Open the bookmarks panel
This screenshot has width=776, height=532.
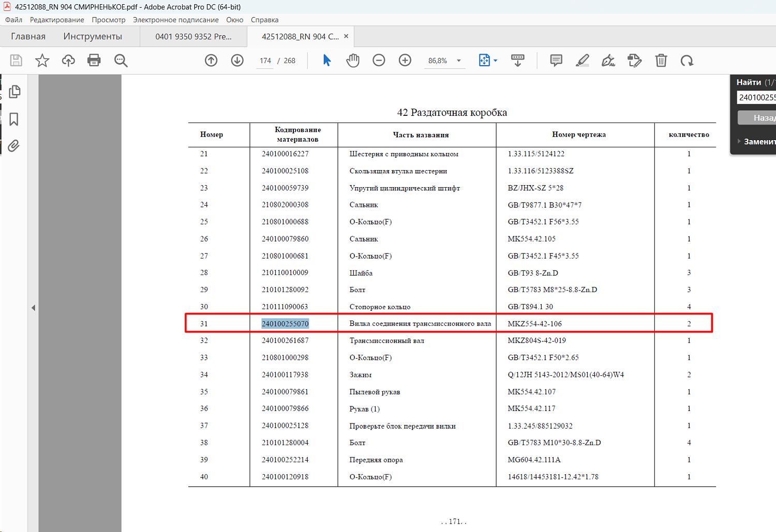tap(14, 119)
